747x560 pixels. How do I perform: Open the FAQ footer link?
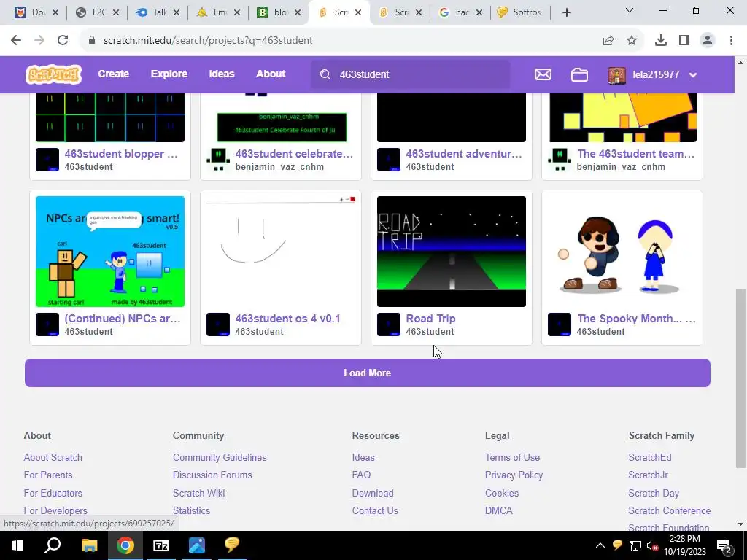pyautogui.click(x=361, y=475)
